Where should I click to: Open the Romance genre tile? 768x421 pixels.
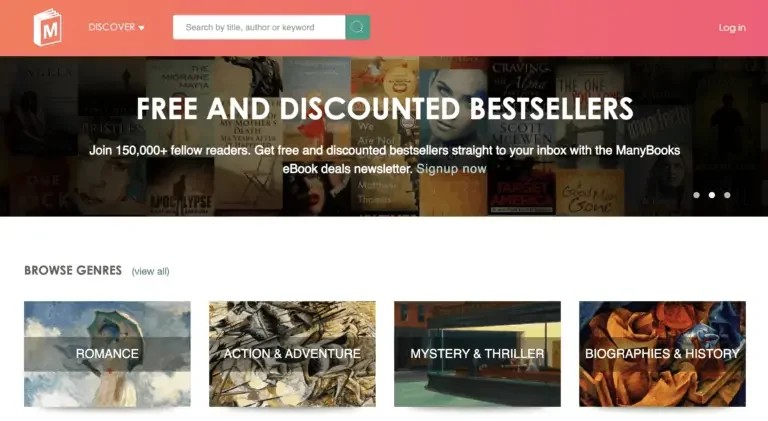[107, 354]
